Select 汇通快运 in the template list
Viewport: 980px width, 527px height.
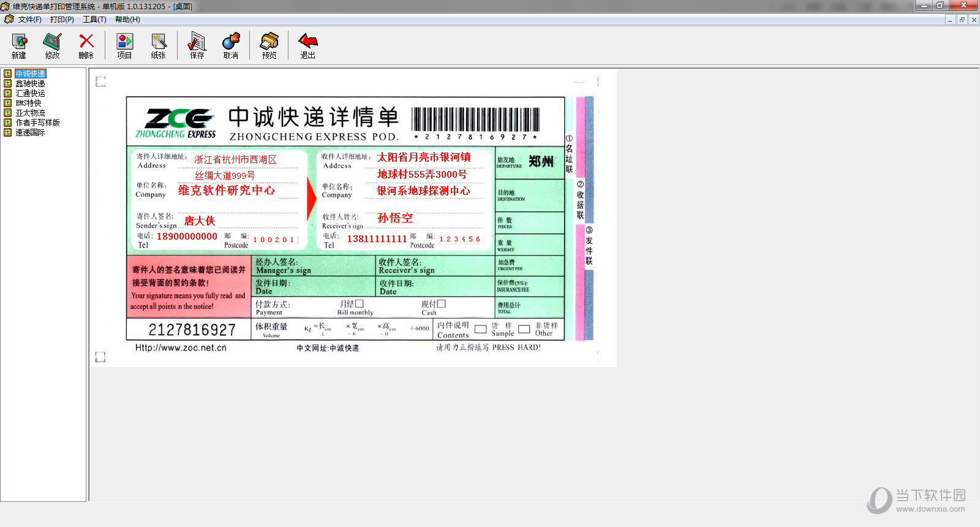30,93
